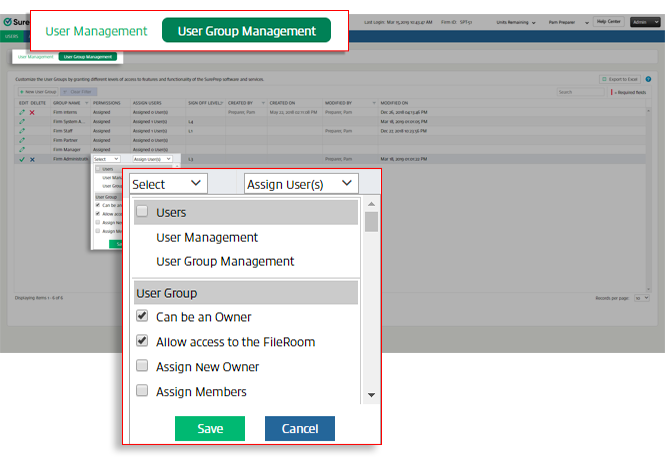Image resolution: width=665 pixels, height=467 pixels.
Task: Open the enlarged Select dropdown
Action: 168,184
